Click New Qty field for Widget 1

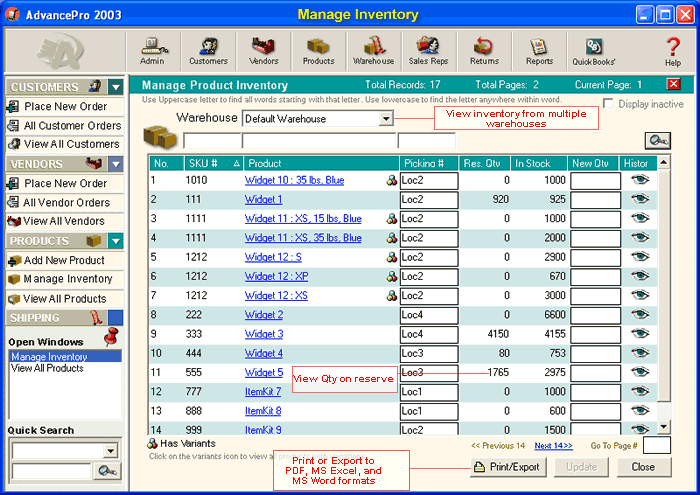[595, 200]
